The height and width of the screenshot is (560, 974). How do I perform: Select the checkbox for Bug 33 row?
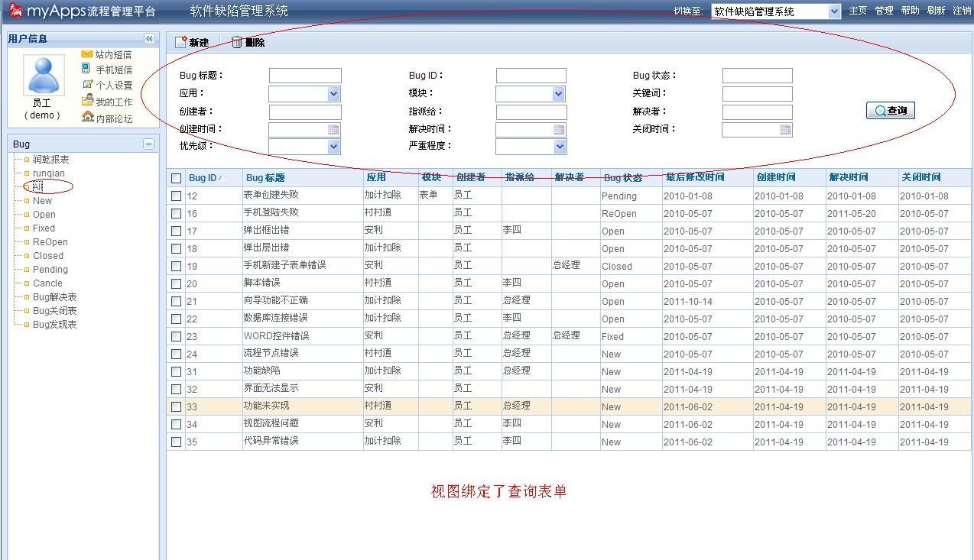(x=177, y=406)
